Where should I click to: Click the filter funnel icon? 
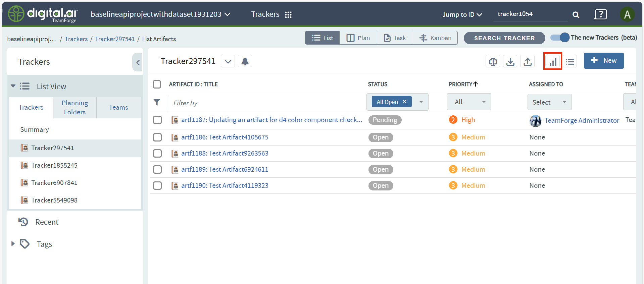(157, 102)
